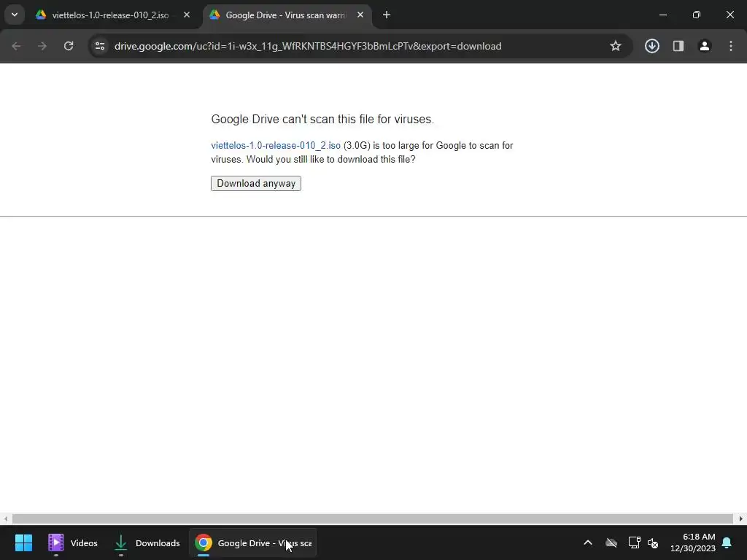Screen dimensions: 747x560
Task: Open network status tray icon
Action: 634,542
